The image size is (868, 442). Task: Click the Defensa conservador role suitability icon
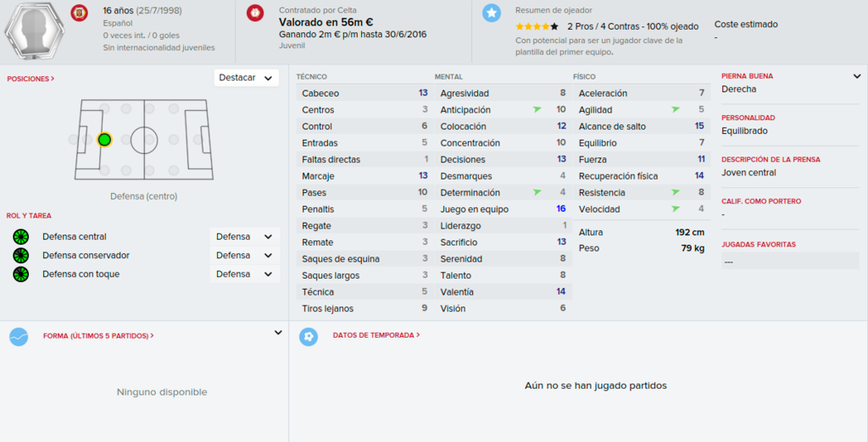coord(21,256)
